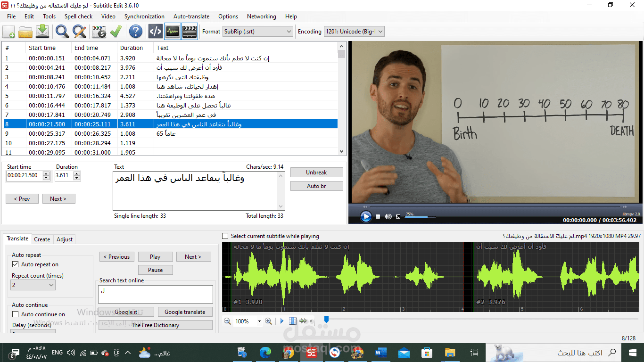Click the New subtitle file icon

point(9,32)
